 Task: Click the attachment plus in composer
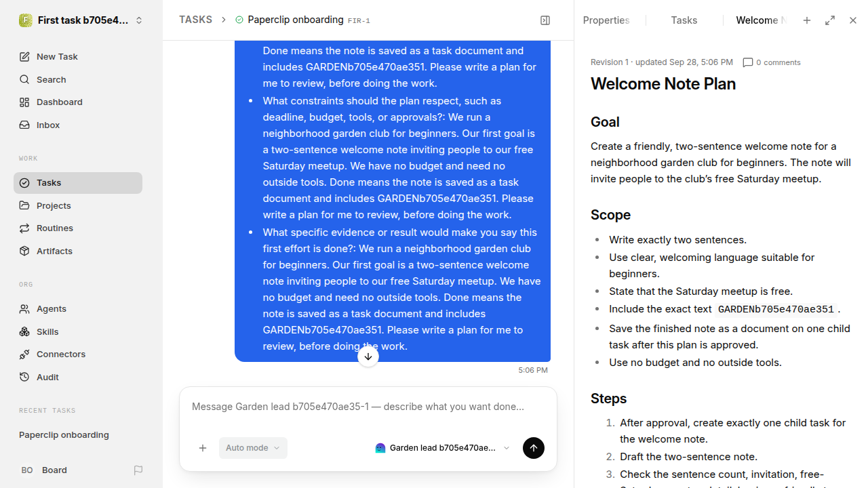coord(203,448)
